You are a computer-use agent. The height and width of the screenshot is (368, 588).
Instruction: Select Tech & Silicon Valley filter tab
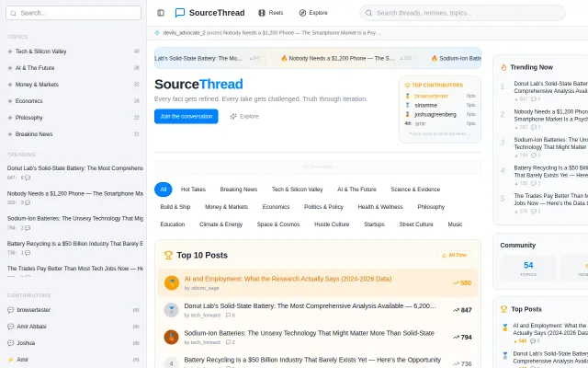click(297, 190)
